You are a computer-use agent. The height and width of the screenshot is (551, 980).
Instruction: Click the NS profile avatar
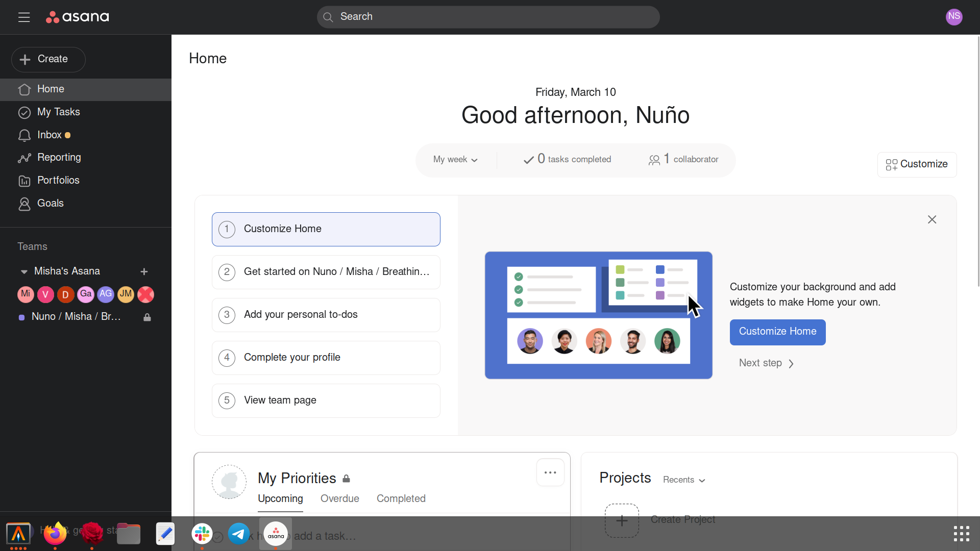pos(953,17)
